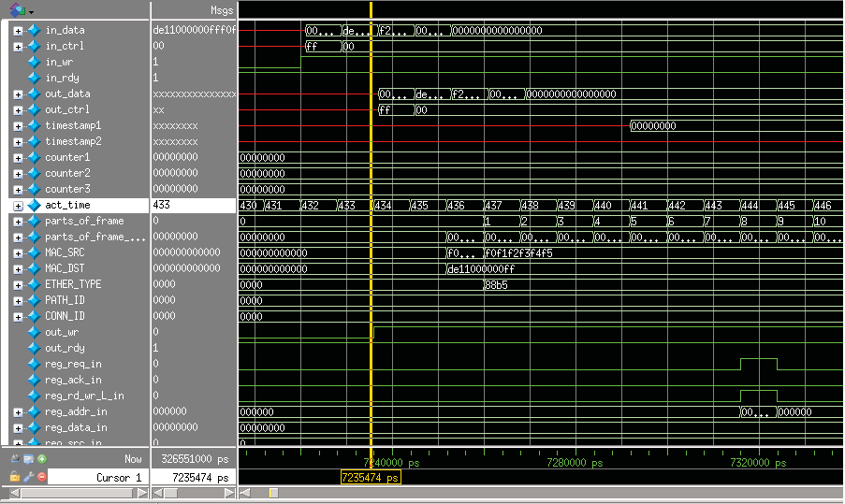Click the in_rdy signal diamond icon
845x504 pixels.
(x=34, y=78)
